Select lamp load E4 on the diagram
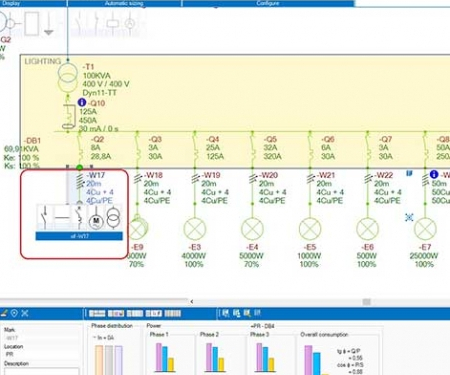450x375 pixels. pyautogui.click(x=252, y=229)
